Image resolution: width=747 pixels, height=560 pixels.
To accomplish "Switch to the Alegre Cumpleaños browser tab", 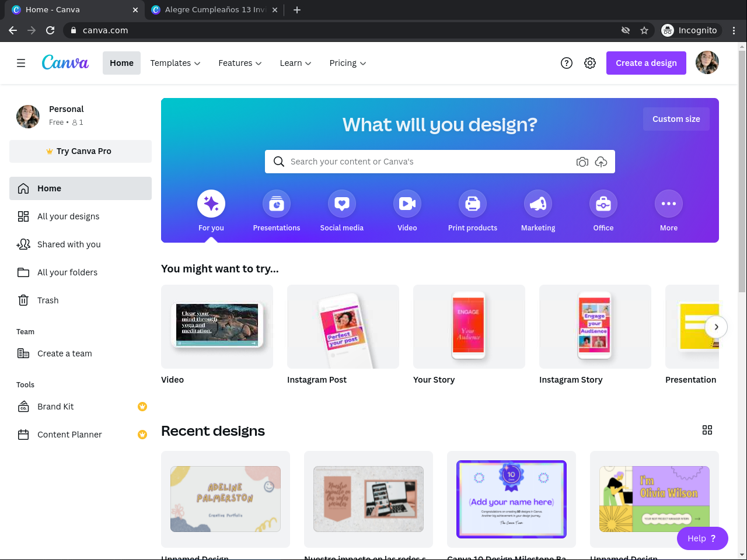I will [x=214, y=10].
